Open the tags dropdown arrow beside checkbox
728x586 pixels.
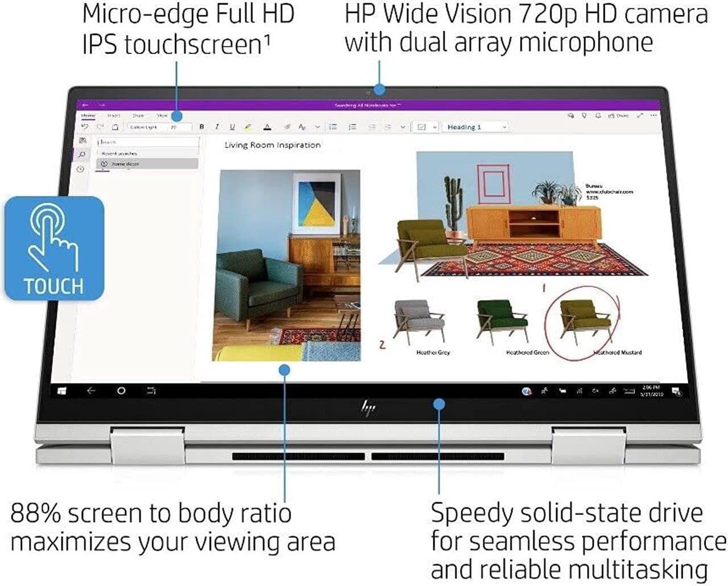click(x=435, y=127)
